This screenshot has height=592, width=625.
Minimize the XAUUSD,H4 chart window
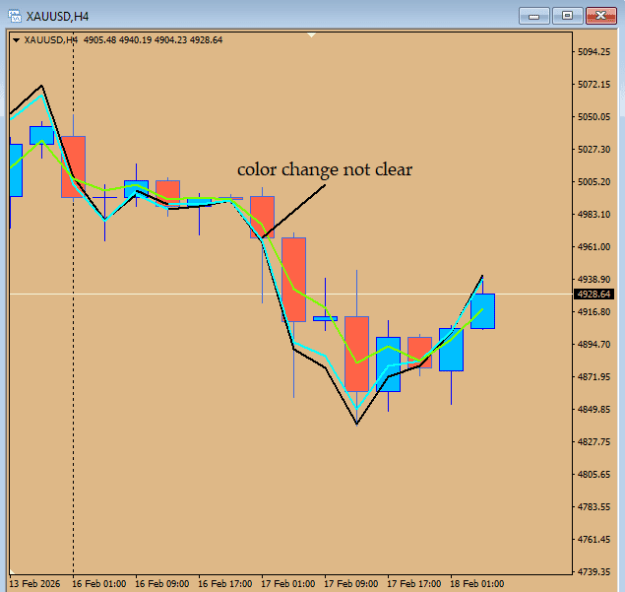[534, 16]
